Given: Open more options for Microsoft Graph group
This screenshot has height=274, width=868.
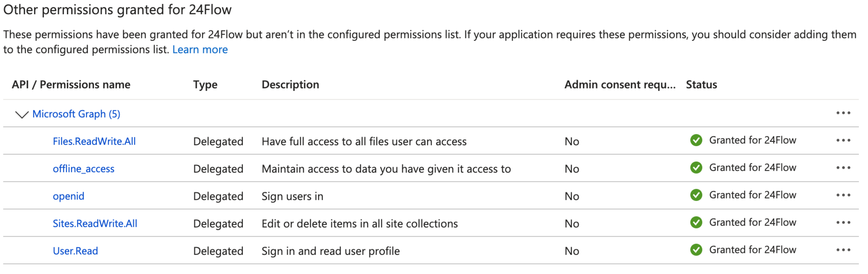Looking at the screenshot, I should (843, 113).
